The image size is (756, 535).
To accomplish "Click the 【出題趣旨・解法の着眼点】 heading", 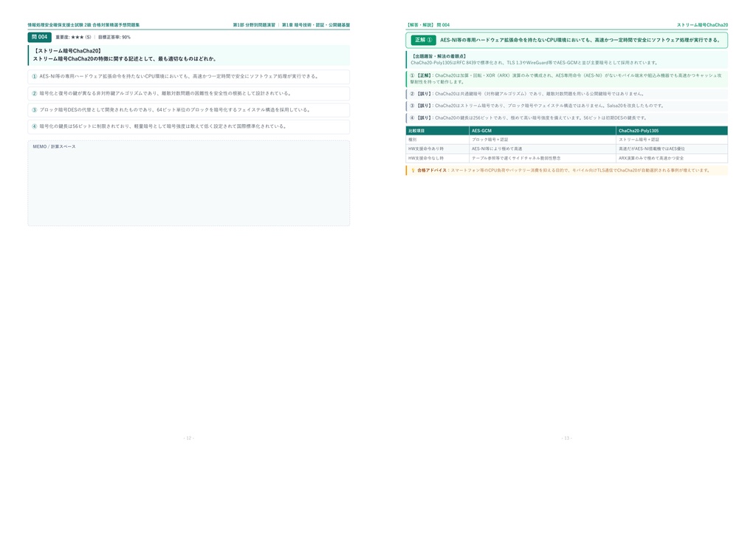I will point(439,56).
